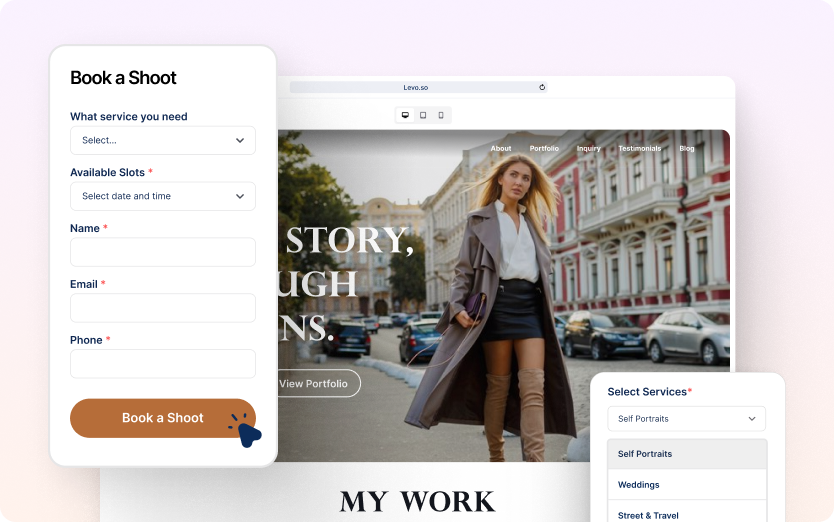
Task: Click the cursor sparkle icon on button
Action: (243, 430)
